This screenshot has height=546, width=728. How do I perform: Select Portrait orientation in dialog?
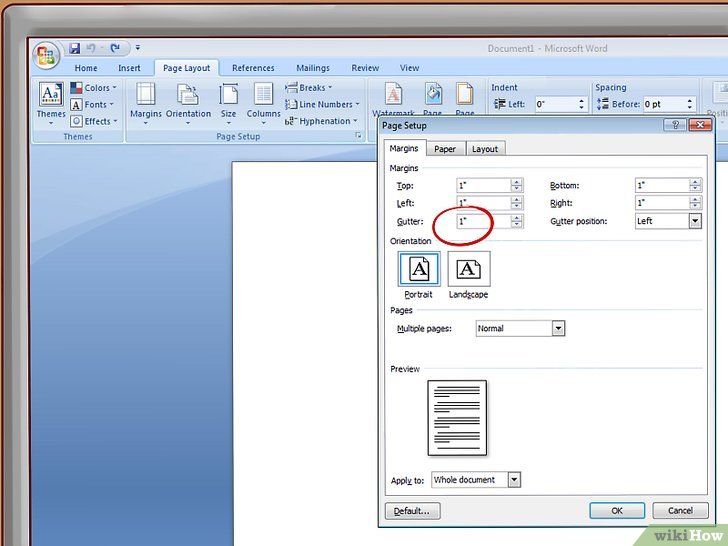[x=419, y=269]
